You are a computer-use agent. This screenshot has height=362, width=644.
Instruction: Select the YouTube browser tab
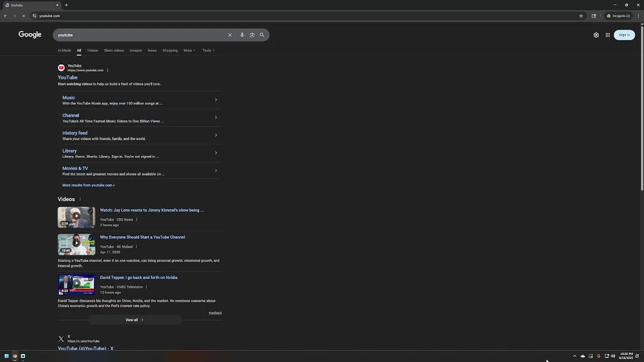[32, 5]
